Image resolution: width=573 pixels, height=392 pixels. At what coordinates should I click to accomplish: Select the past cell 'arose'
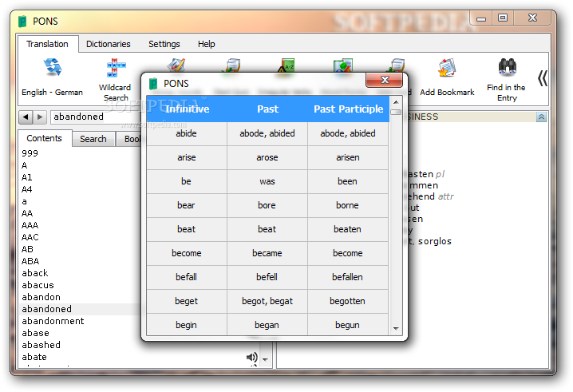pyautogui.click(x=267, y=157)
